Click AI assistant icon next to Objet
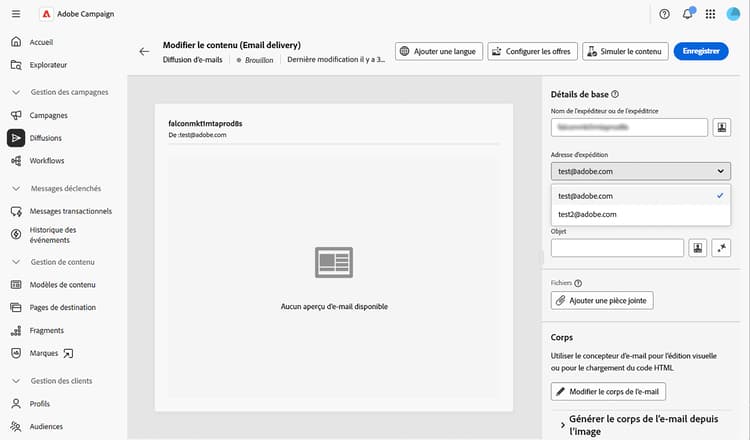 [x=721, y=248]
